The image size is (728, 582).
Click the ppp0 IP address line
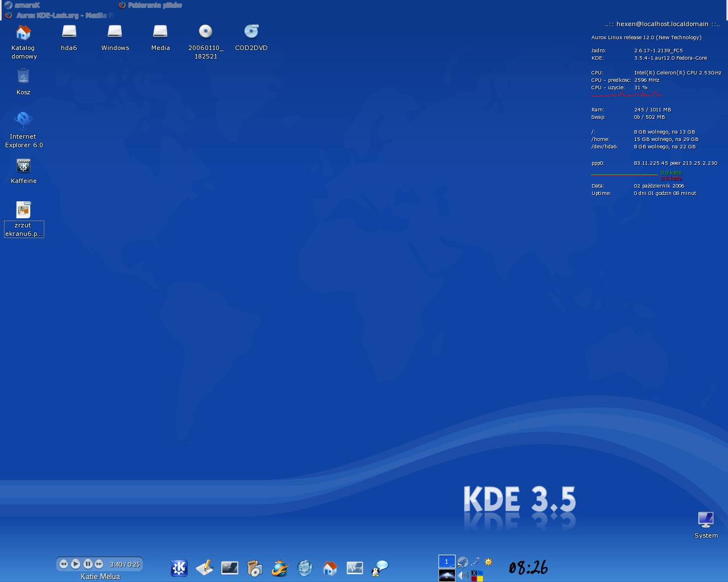pos(654,163)
